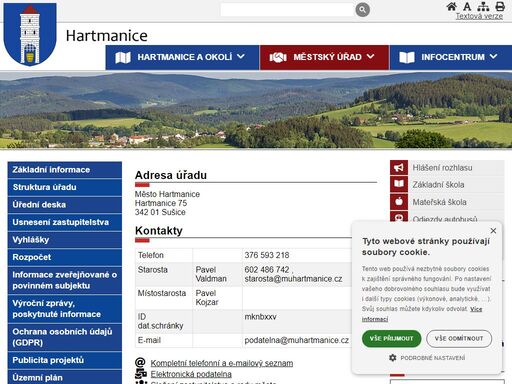Open Územní plán sidebar item
Viewport: 512px width, 384px height.
point(65,377)
